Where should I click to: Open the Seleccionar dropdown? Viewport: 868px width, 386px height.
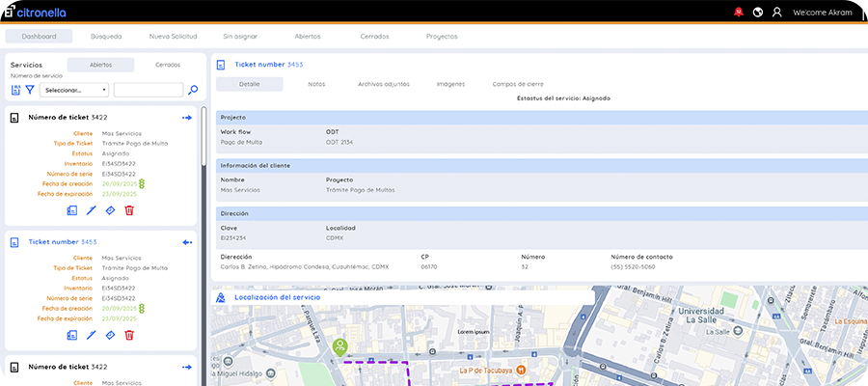point(75,90)
